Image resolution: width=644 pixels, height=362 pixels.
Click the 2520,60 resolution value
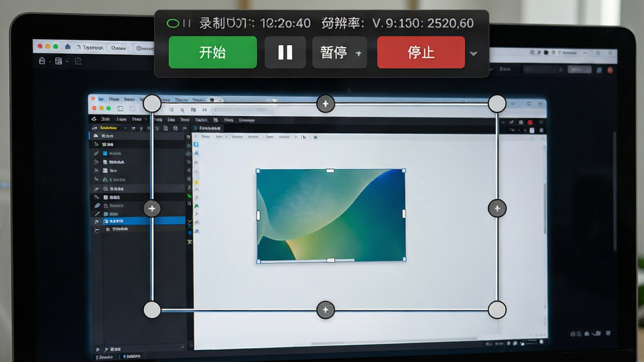pyautogui.click(x=450, y=23)
